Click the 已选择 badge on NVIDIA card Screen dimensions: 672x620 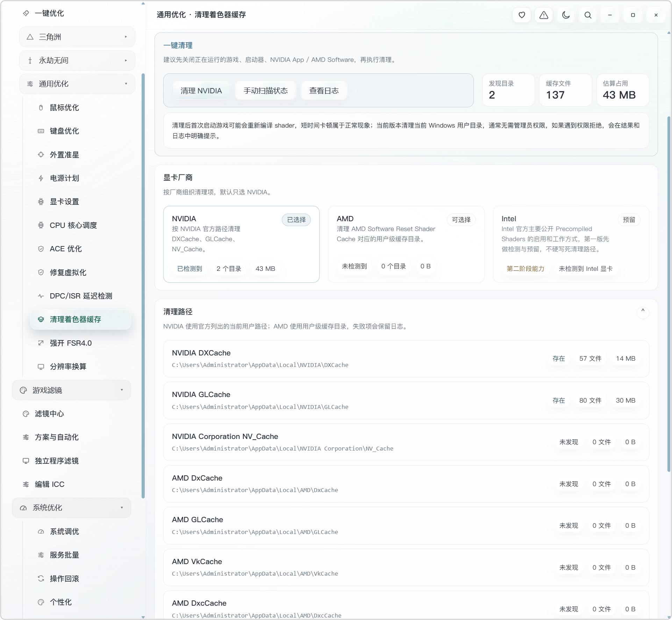click(x=296, y=220)
